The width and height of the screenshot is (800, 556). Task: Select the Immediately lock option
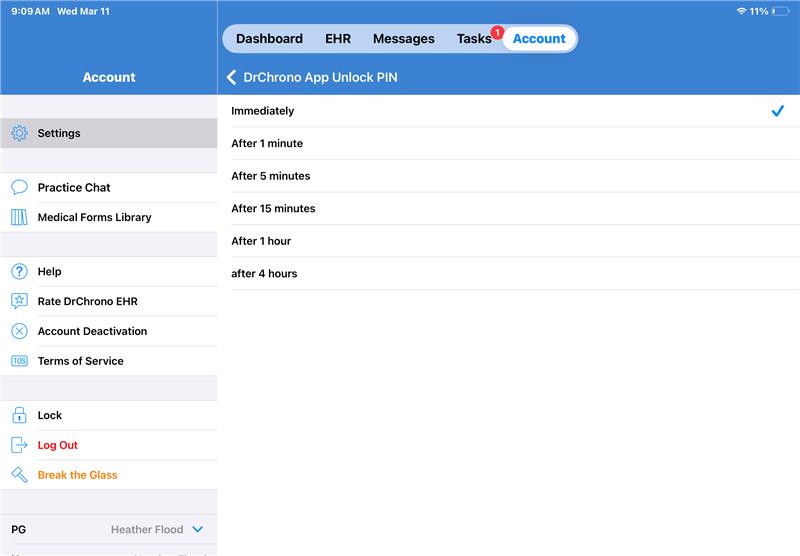coord(509,111)
